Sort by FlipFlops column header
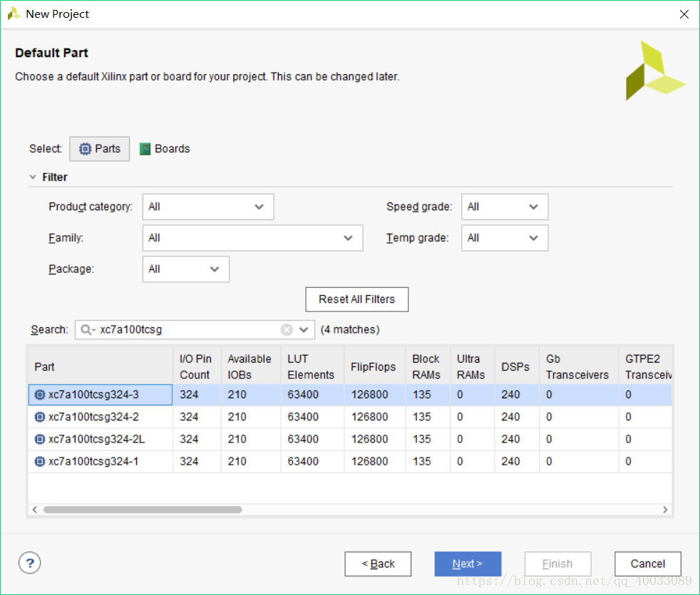Screen dimensions: 700x595 (375, 366)
